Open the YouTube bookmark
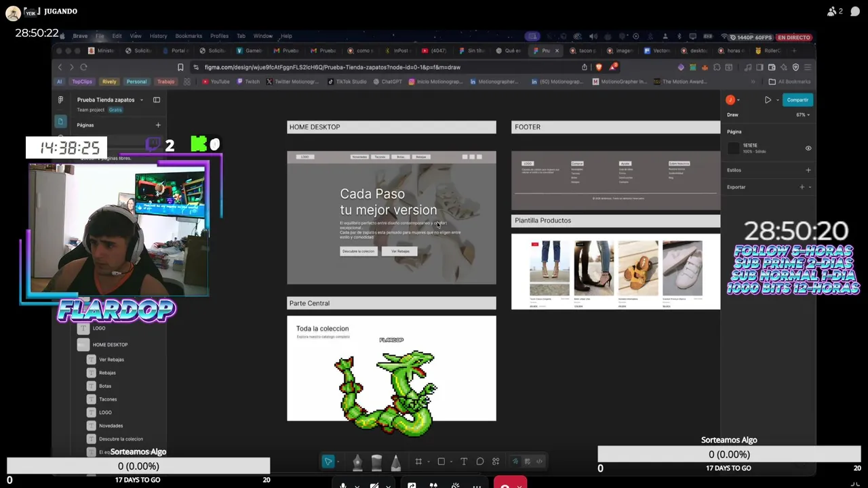868x488 pixels. pyautogui.click(x=216, y=81)
